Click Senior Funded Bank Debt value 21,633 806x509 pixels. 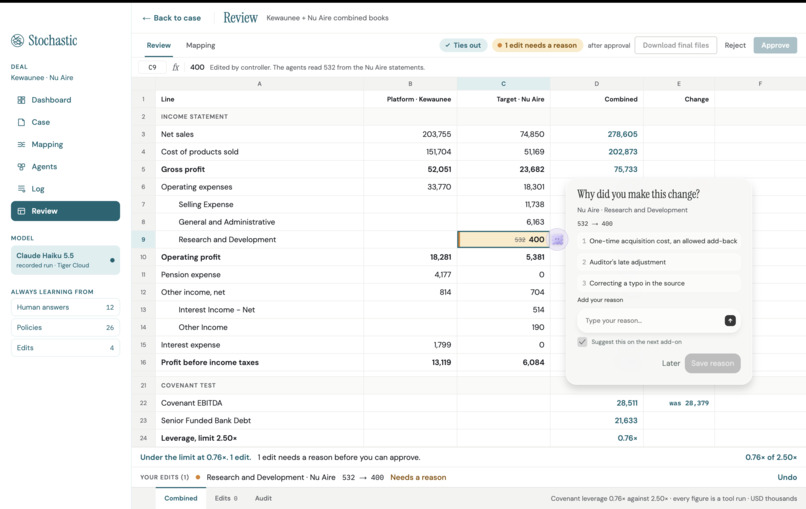pyautogui.click(x=626, y=421)
